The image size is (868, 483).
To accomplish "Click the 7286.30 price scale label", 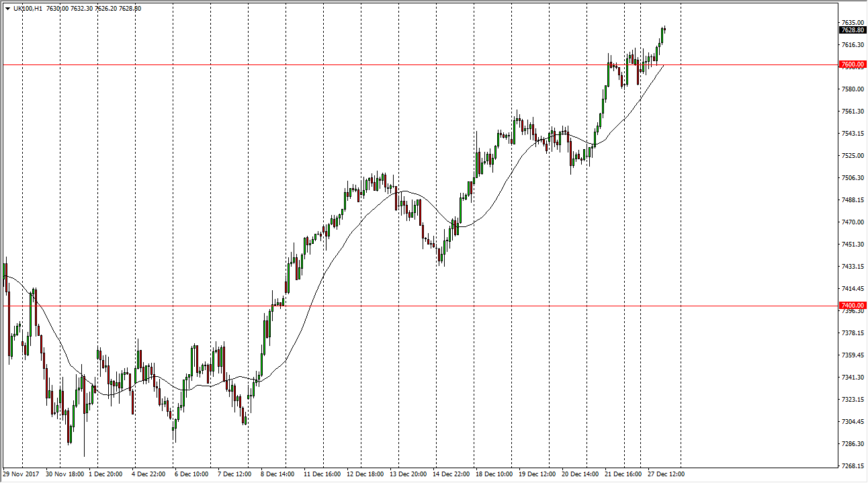I will tap(851, 444).
